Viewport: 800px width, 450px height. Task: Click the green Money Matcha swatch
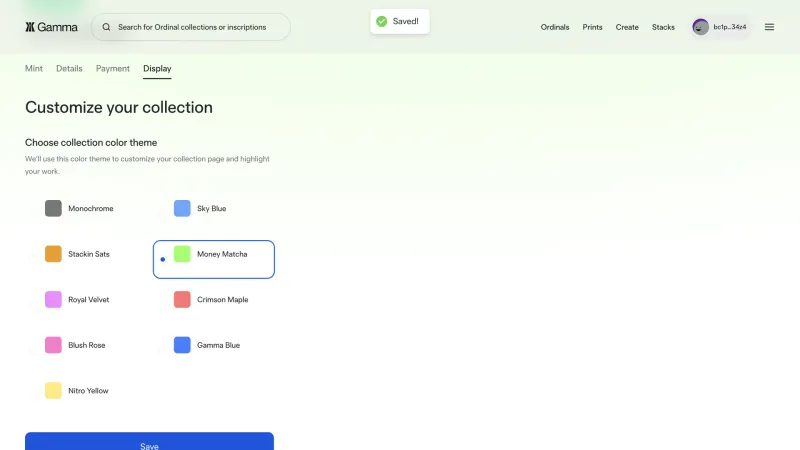(x=182, y=254)
